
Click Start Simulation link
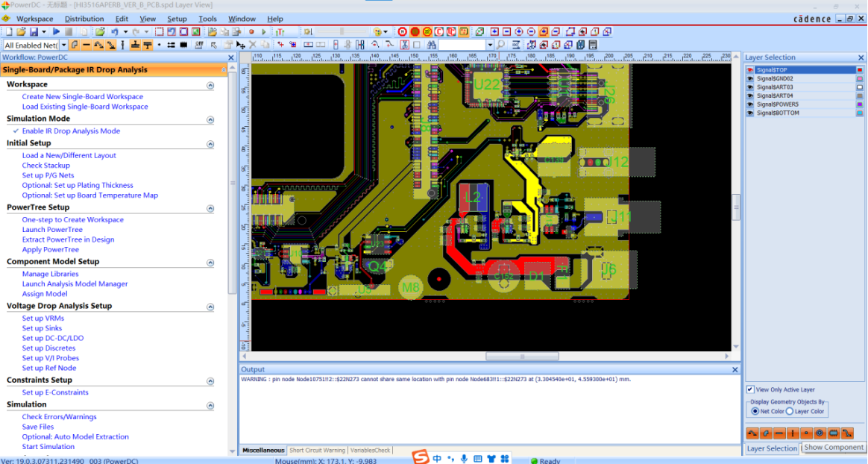(48, 446)
